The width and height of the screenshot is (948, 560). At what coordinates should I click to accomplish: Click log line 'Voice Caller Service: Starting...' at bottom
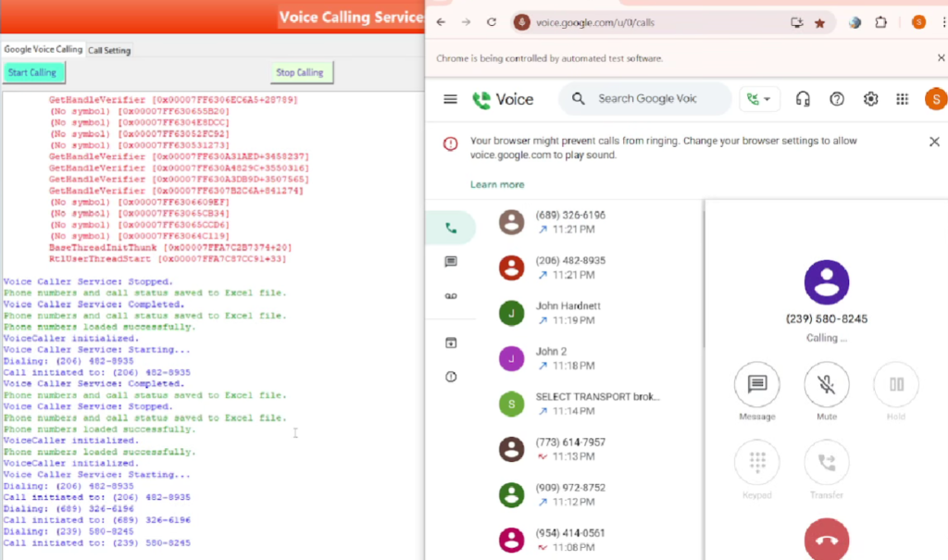[x=96, y=475]
